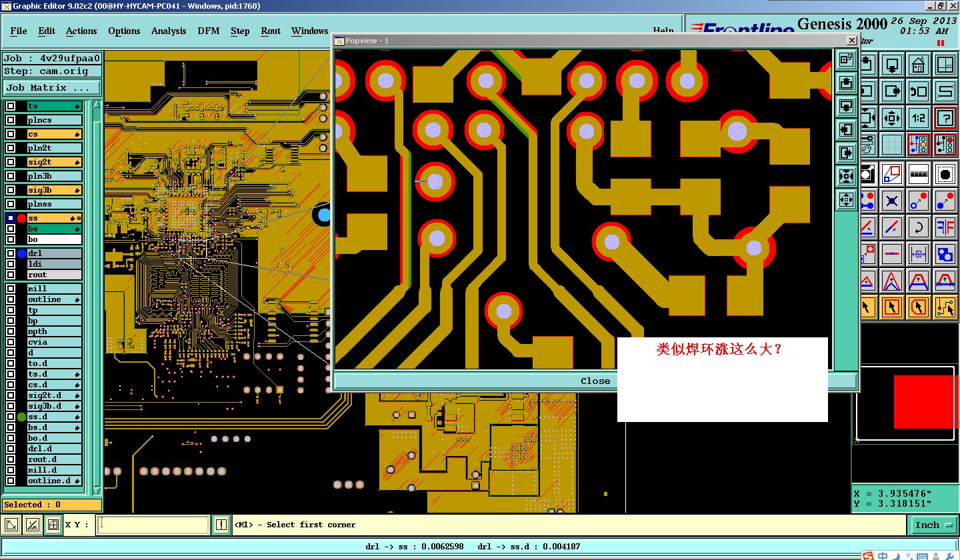Image resolution: width=960 pixels, height=560 pixels.
Task: Click the question mark help icon
Action: [x=945, y=118]
